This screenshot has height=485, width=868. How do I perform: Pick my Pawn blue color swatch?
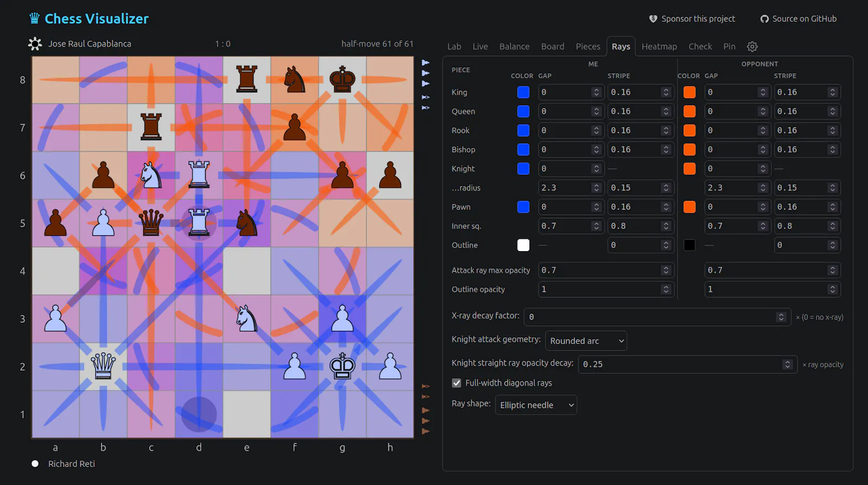point(524,207)
